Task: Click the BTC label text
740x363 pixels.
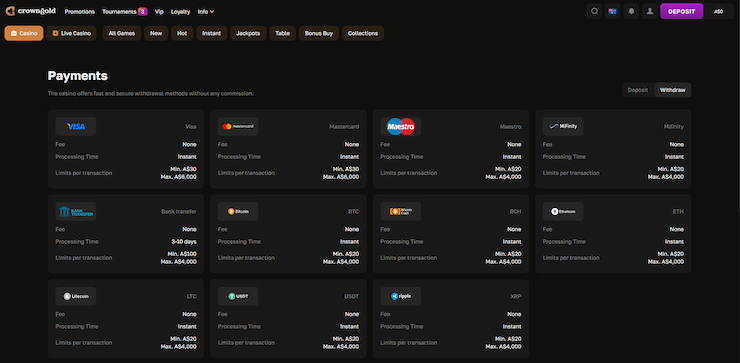Action: (x=353, y=211)
